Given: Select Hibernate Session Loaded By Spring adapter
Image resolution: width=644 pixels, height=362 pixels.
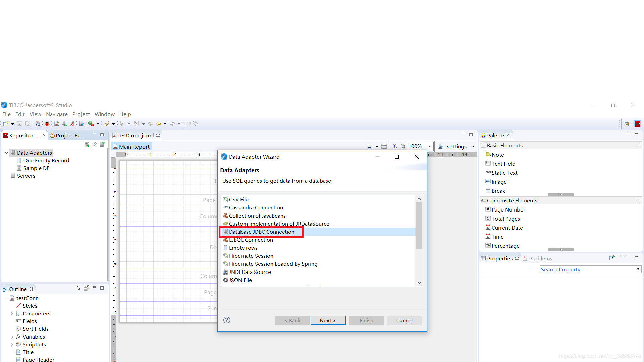Looking at the screenshot, I should coord(318,264).
